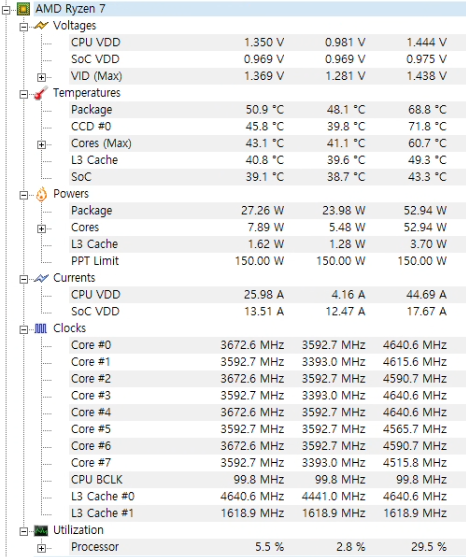Select the Core #2 clock row
This screenshot has height=557, width=466.
(267, 379)
